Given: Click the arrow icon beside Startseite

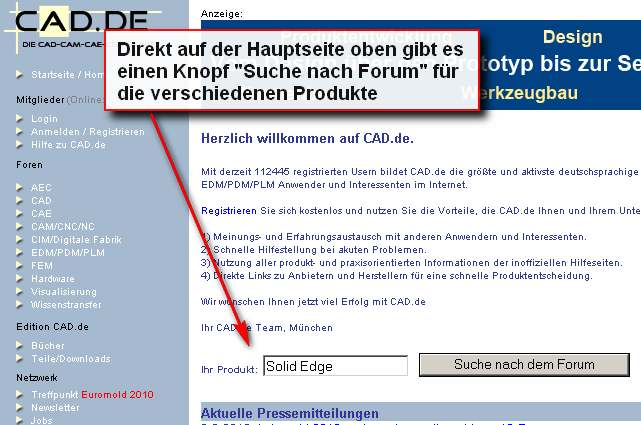Looking at the screenshot, I should tap(19, 74).
